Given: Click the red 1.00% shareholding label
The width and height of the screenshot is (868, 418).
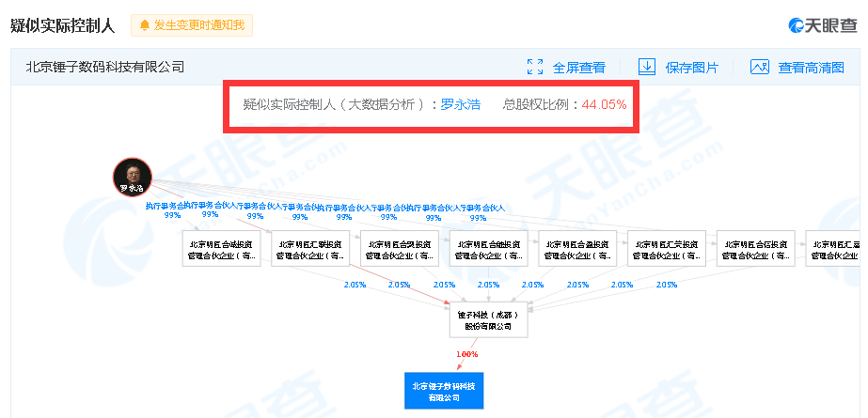Looking at the screenshot, I should (x=467, y=354).
